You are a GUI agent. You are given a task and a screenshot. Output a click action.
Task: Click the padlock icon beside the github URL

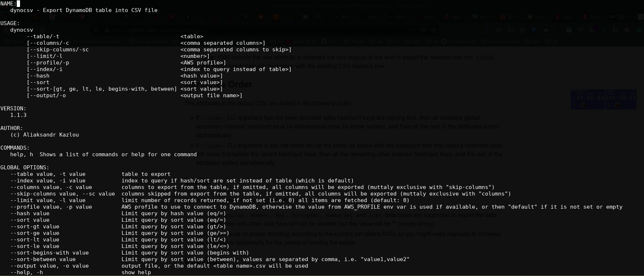click(x=107, y=30)
